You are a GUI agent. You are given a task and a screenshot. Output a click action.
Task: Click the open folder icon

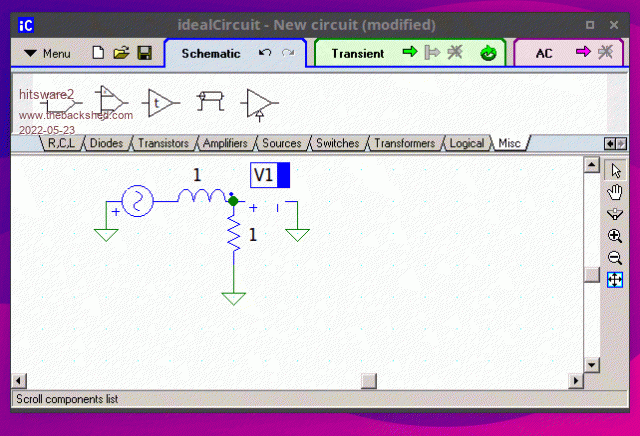121,53
